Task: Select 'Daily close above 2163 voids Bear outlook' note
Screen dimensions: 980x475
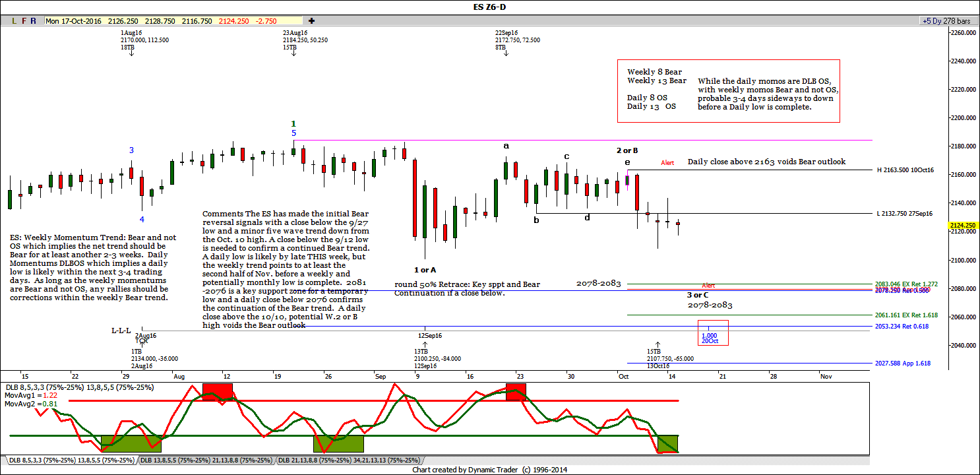Action: tap(766, 162)
